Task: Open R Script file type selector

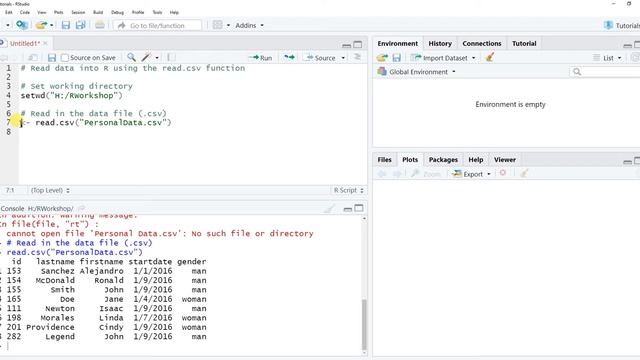Action: tap(348, 190)
